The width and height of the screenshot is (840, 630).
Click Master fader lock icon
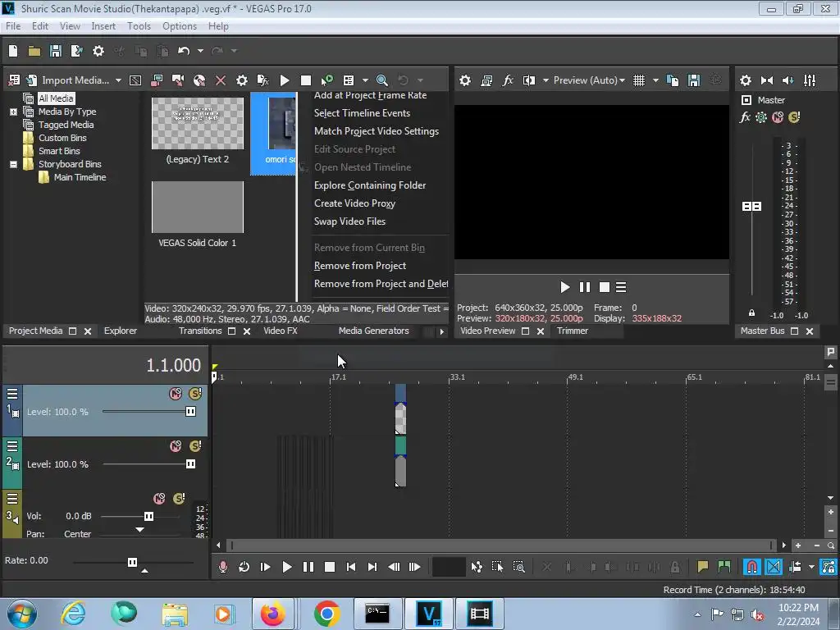(x=751, y=313)
